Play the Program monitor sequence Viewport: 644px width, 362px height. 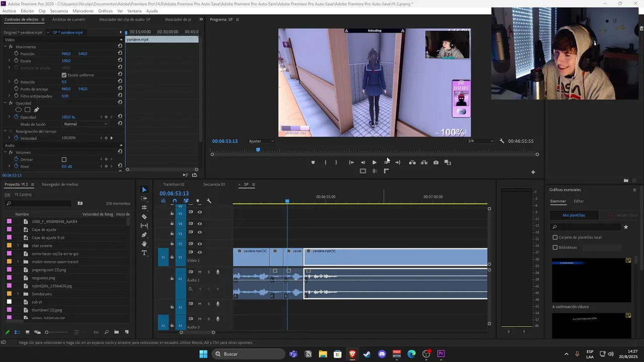pyautogui.click(x=374, y=162)
